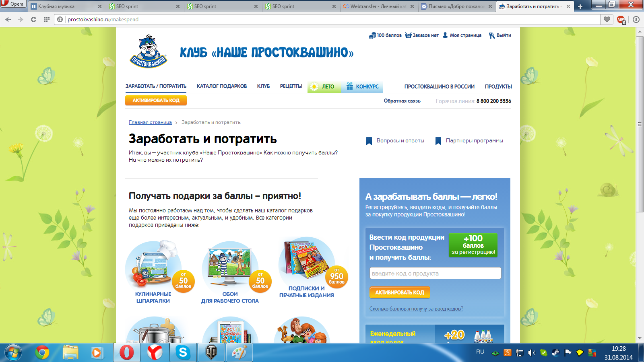The width and height of the screenshot is (644, 362).
Task: Click the orange Активировать код button under the menu
Action: click(x=156, y=101)
